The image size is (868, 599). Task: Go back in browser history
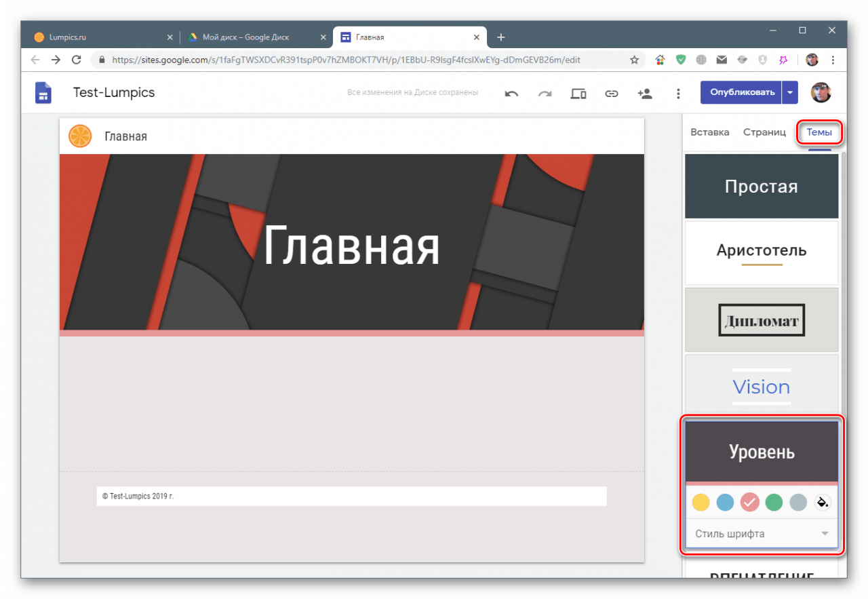35,60
